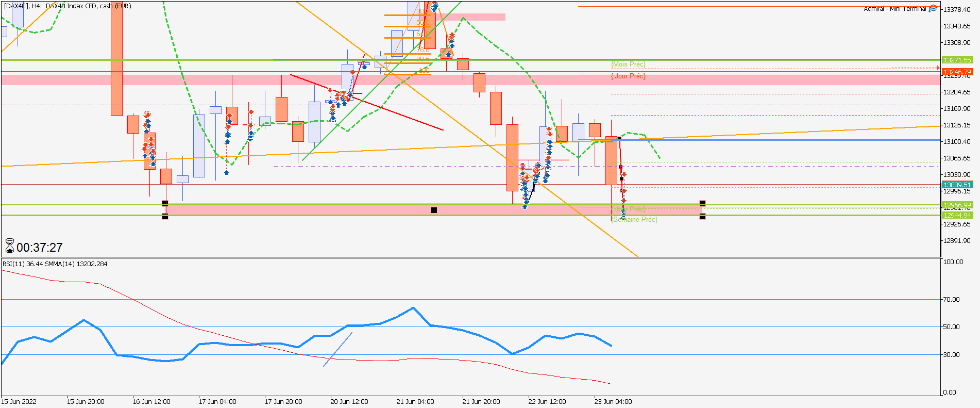The image size is (980, 408).
Task: Click the {Mois Préc} level label
Action: click(628, 64)
